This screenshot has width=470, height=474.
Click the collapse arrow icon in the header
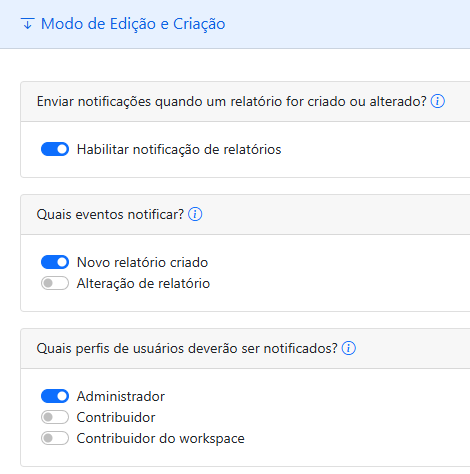pyautogui.click(x=28, y=24)
